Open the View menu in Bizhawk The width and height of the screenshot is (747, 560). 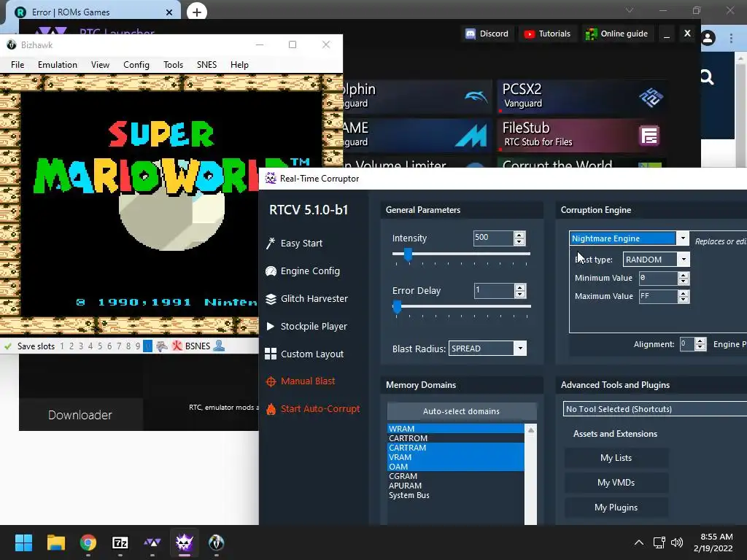(100, 65)
